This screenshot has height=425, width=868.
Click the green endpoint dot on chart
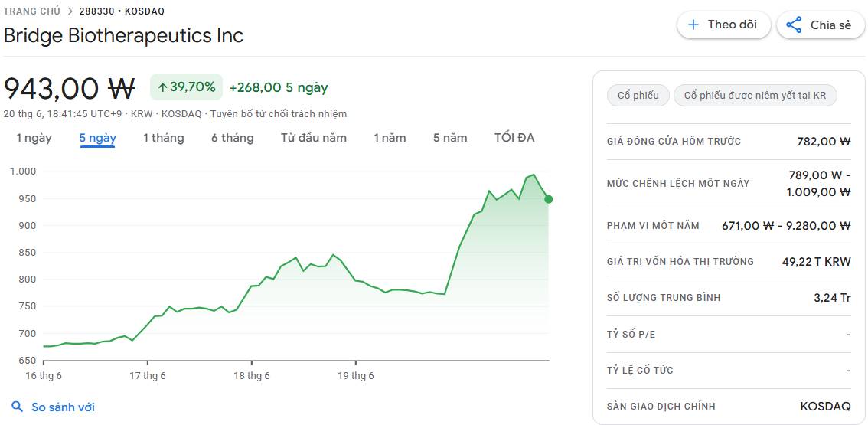pos(548,199)
